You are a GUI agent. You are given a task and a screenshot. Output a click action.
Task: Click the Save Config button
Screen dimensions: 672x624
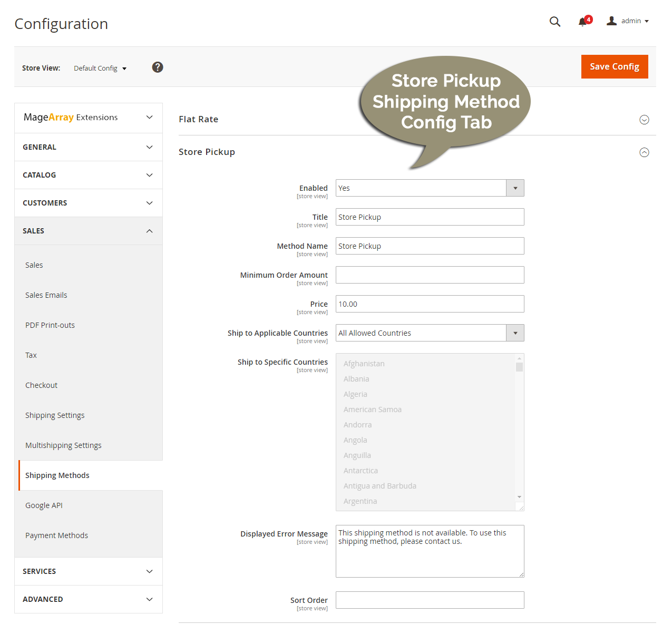click(x=615, y=66)
